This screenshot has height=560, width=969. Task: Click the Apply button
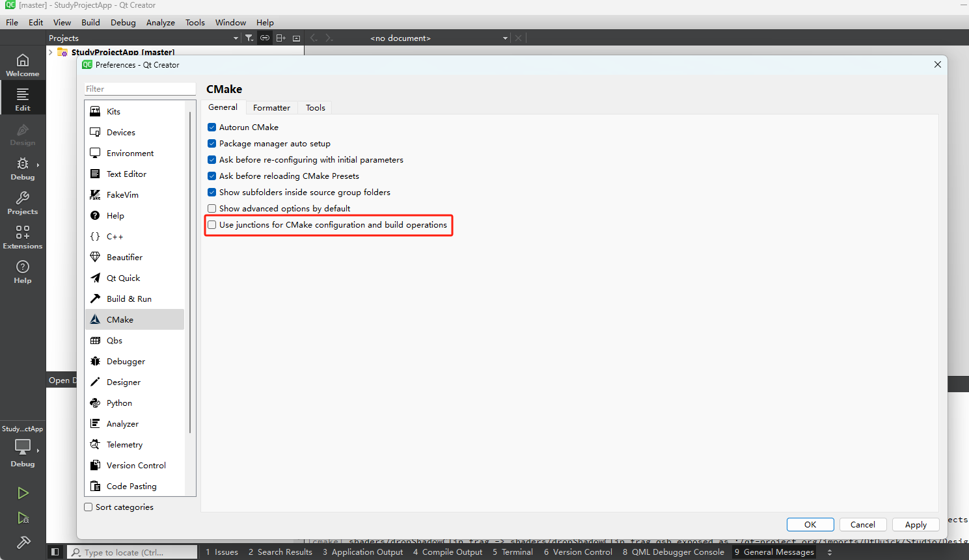(x=916, y=524)
